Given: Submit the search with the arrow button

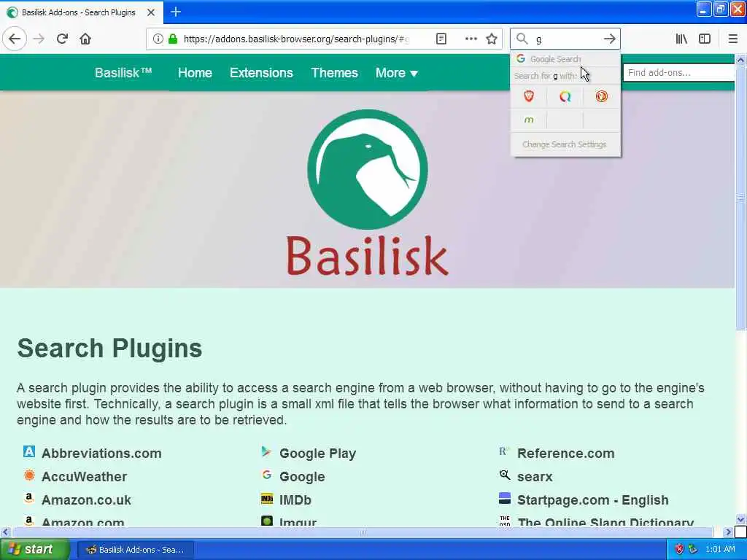Looking at the screenshot, I should (x=609, y=39).
